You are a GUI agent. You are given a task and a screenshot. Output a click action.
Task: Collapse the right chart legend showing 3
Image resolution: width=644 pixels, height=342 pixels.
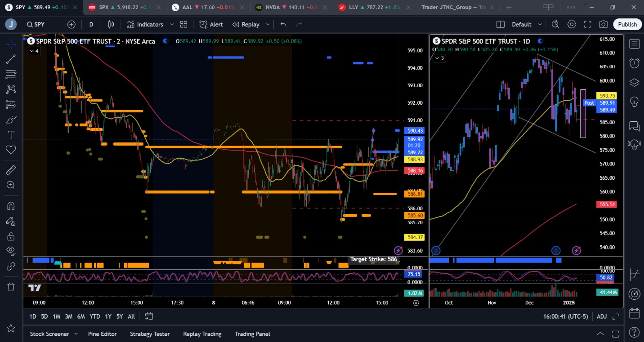(439, 58)
